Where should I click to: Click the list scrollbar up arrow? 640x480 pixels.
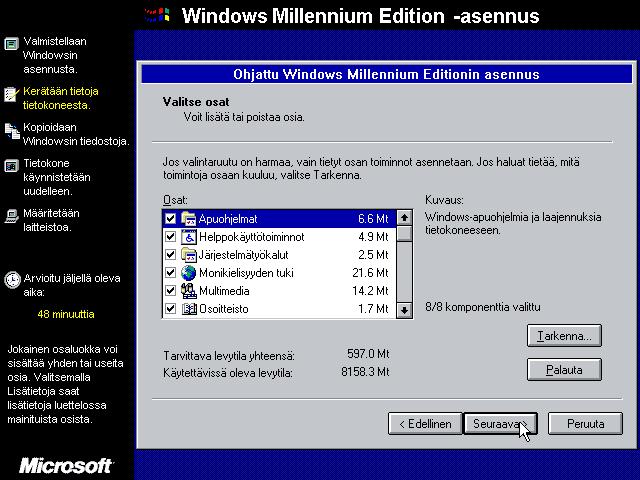tap(404, 218)
